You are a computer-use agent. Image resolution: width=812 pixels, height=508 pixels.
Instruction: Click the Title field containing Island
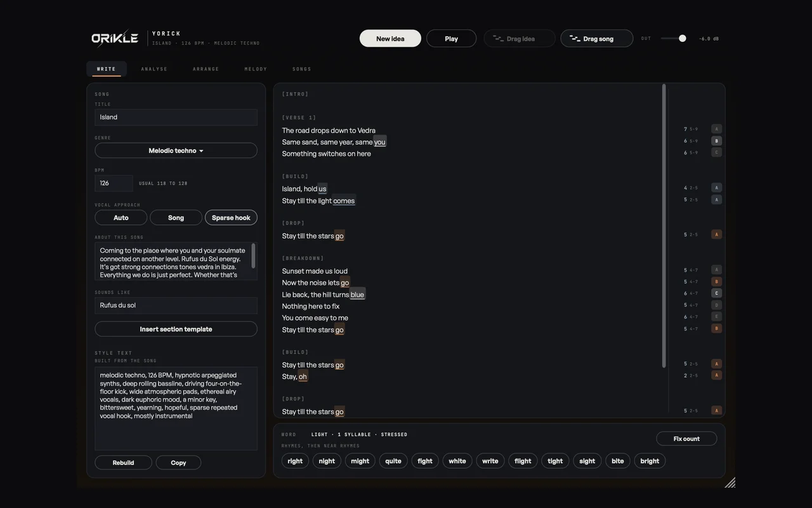(176, 117)
